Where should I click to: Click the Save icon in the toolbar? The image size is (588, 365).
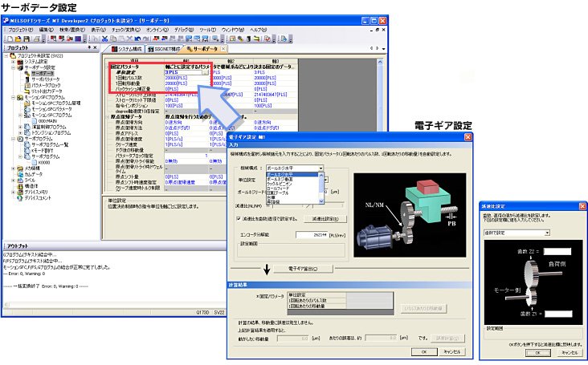(26, 38)
